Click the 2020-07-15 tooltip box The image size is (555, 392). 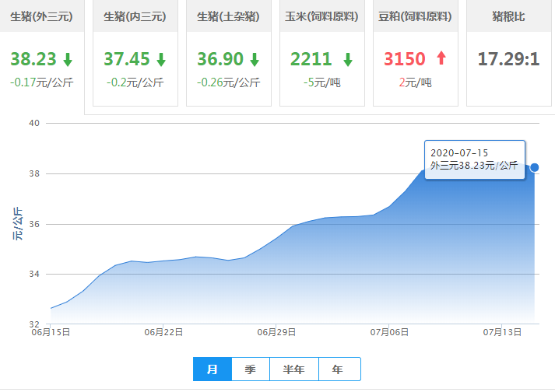coord(474,159)
